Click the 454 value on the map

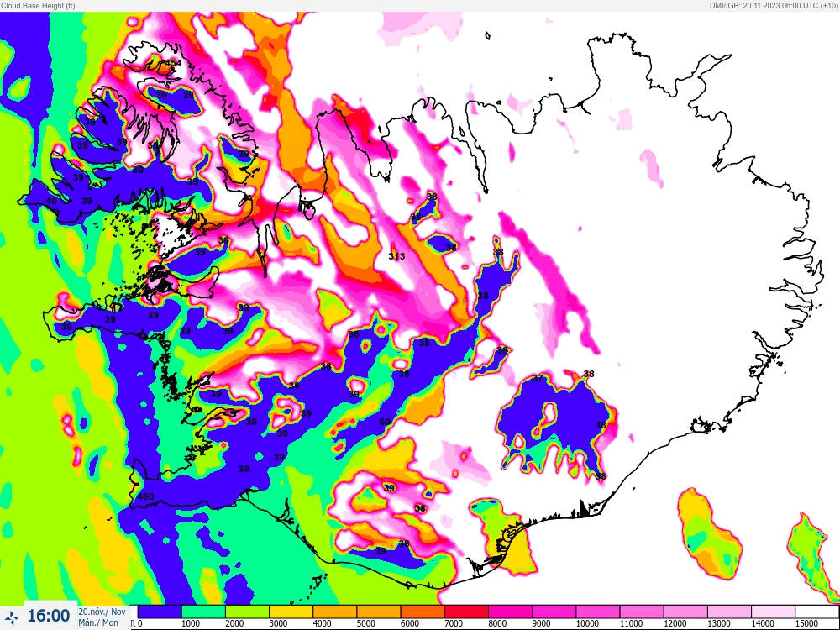[x=174, y=63]
